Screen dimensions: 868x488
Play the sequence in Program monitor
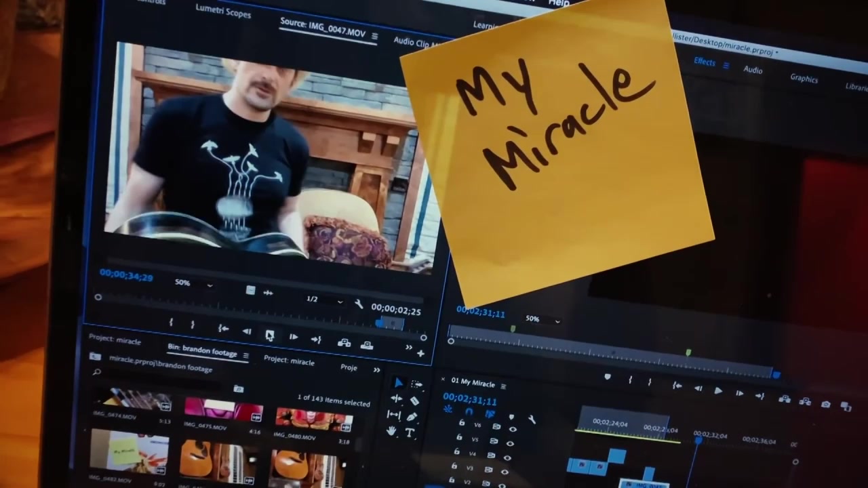tap(718, 390)
